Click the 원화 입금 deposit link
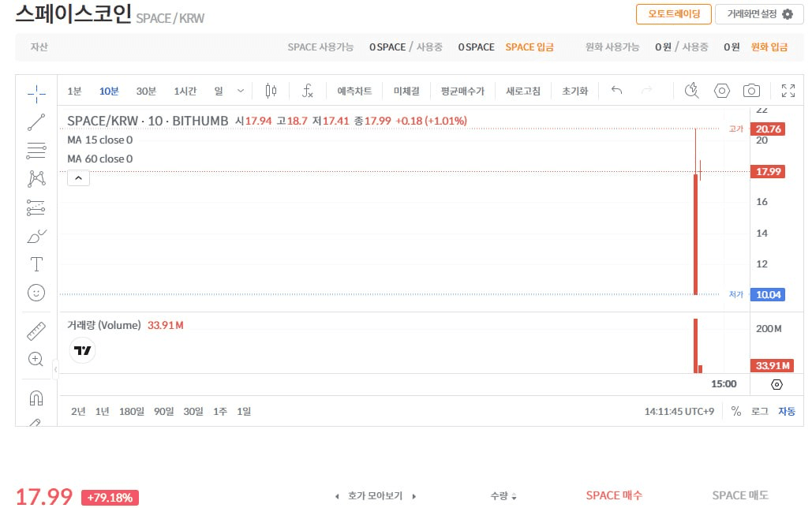Image resolution: width=812 pixels, height=508 pixels. tap(769, 47)
